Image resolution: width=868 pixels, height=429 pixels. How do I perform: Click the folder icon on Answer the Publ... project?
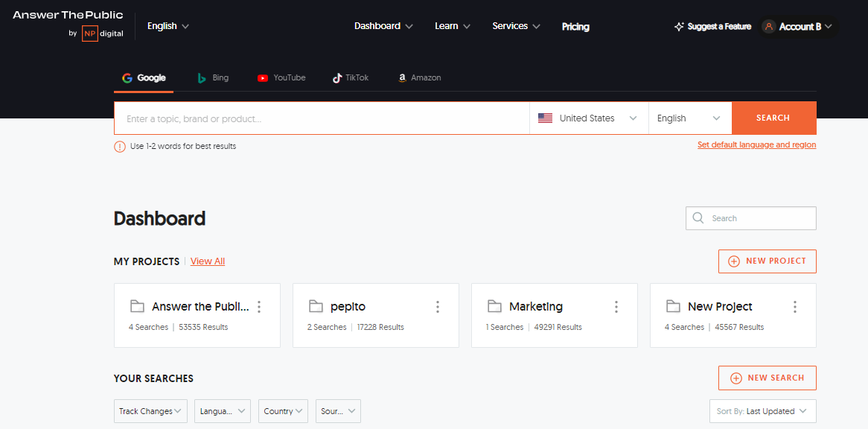click(137, 306)
